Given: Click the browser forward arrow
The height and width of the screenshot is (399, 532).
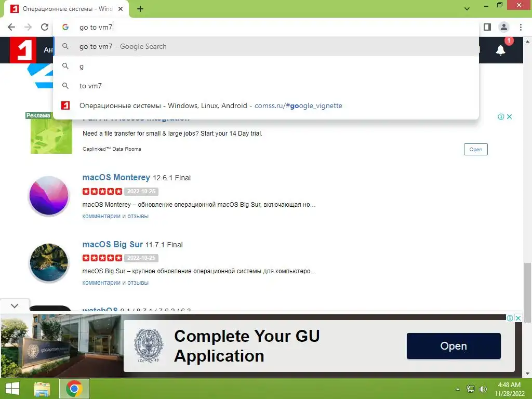Looking at the screenshot, I should click(28, 27).
